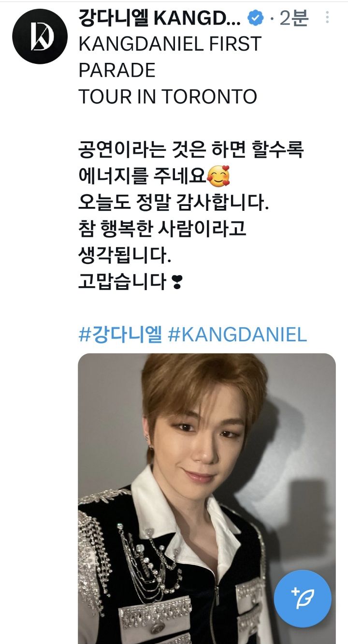
Task: Open the #KANGDANIEL hashtag link
Action: click(237, 335)
